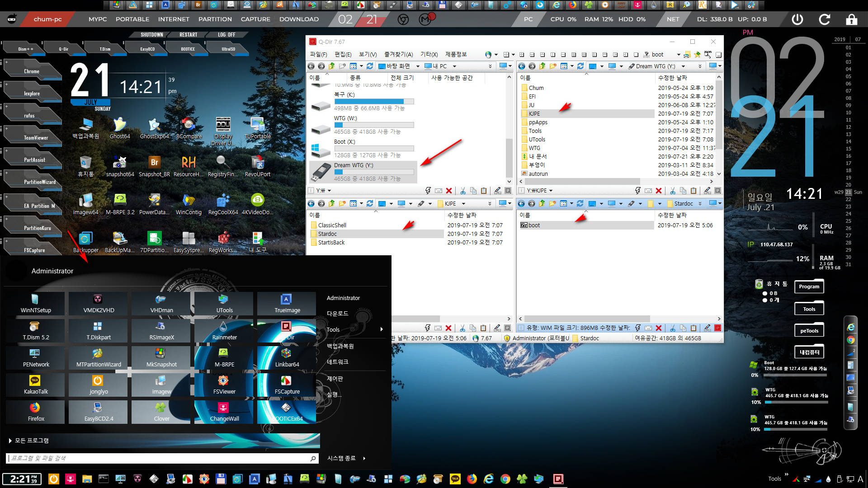
Task: Open KJPE folder path dropdown
Action: point(463,204)
